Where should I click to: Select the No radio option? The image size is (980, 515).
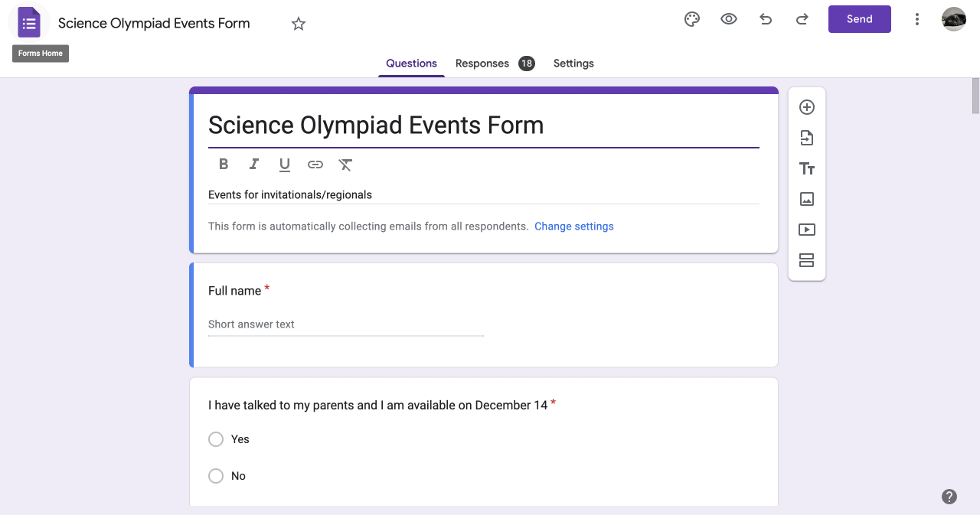coord(216,476)
